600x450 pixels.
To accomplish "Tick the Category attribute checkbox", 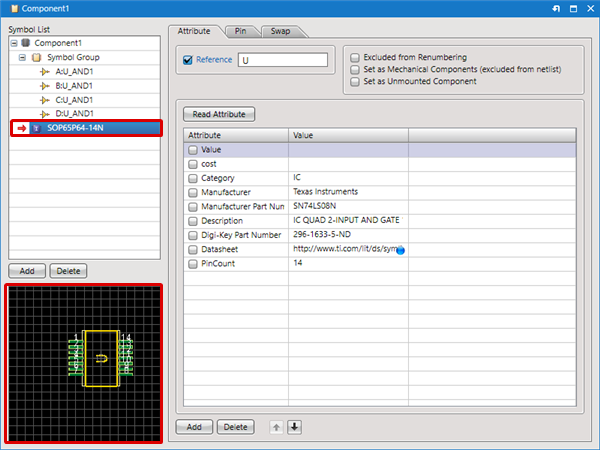I will click(193, 178).
